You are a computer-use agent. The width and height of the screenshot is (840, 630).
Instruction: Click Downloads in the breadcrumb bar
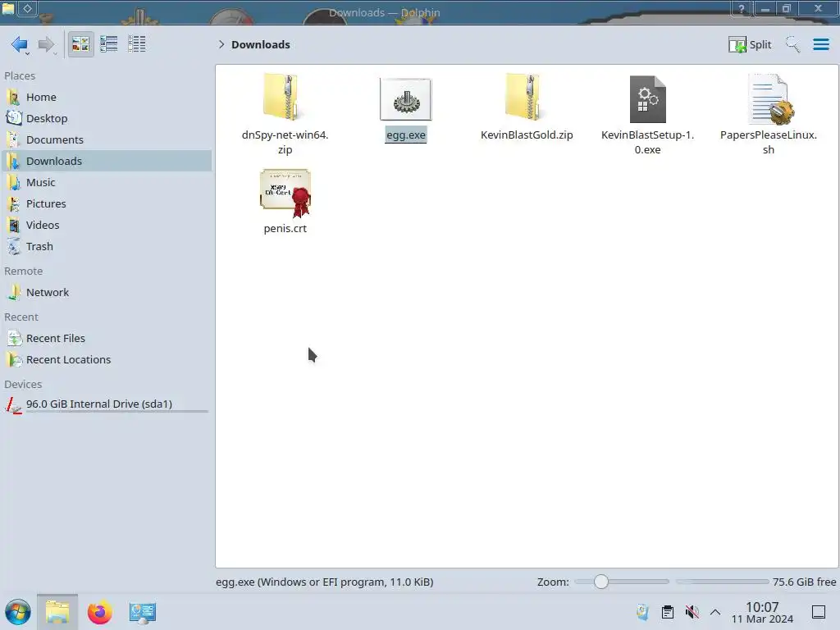(260, 44)
